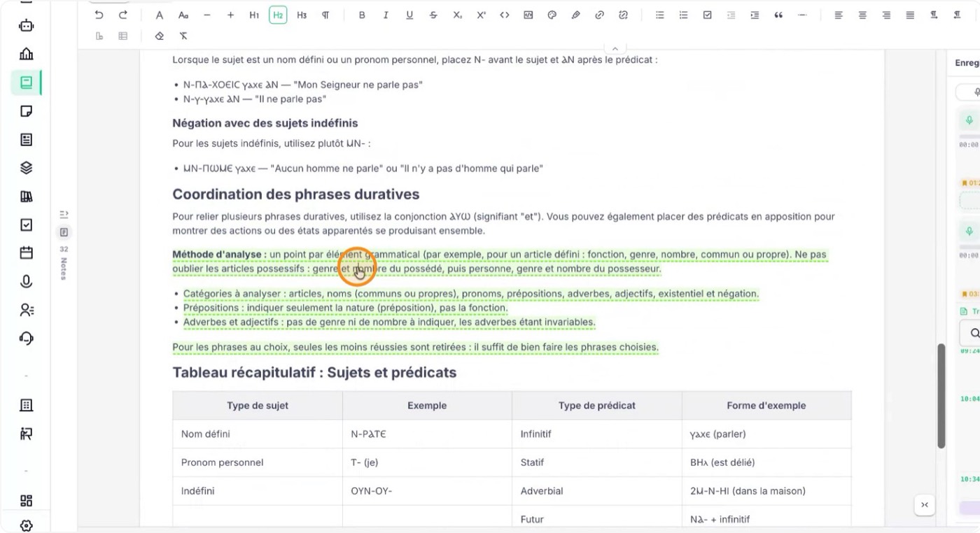Expand the notes outline panel
Screen dimensions: 980x533
click(64, 214)
